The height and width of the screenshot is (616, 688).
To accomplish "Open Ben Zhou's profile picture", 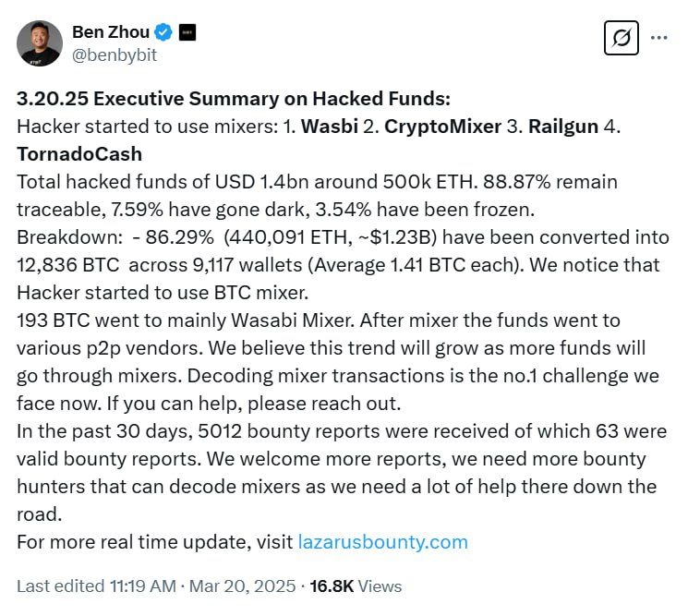I will tap(40, 43).
